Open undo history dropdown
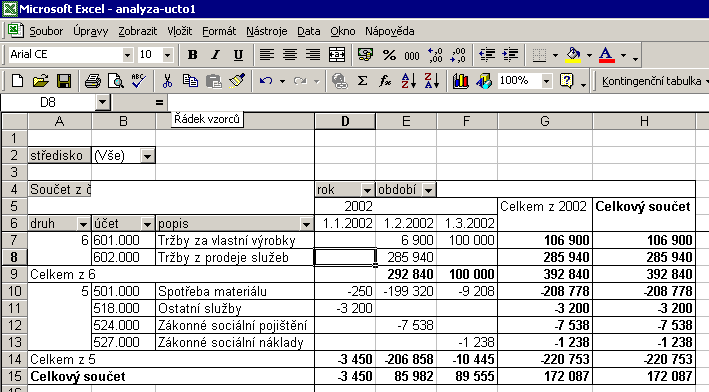The width and height of the screenshot is (709, 392). [x=282, y=82]
